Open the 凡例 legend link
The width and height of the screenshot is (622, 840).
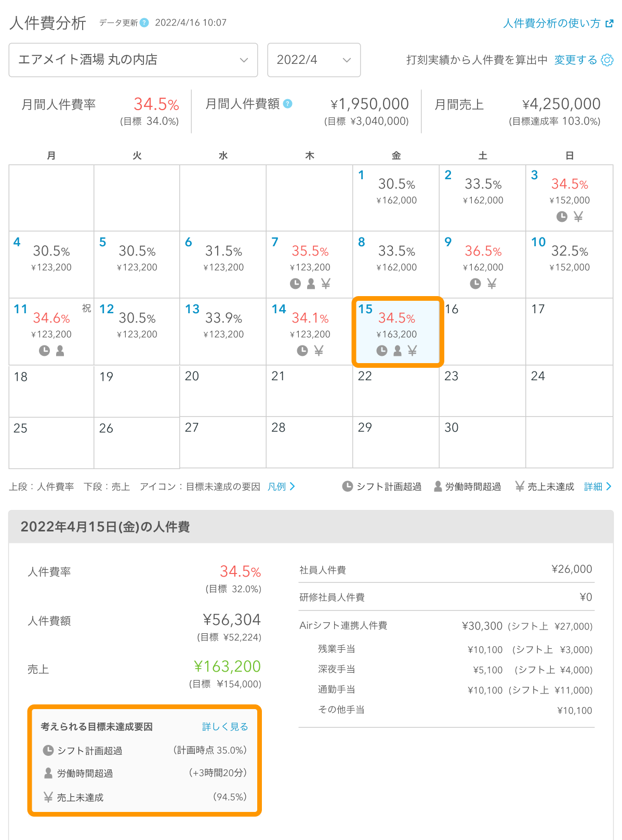(281, 487)
